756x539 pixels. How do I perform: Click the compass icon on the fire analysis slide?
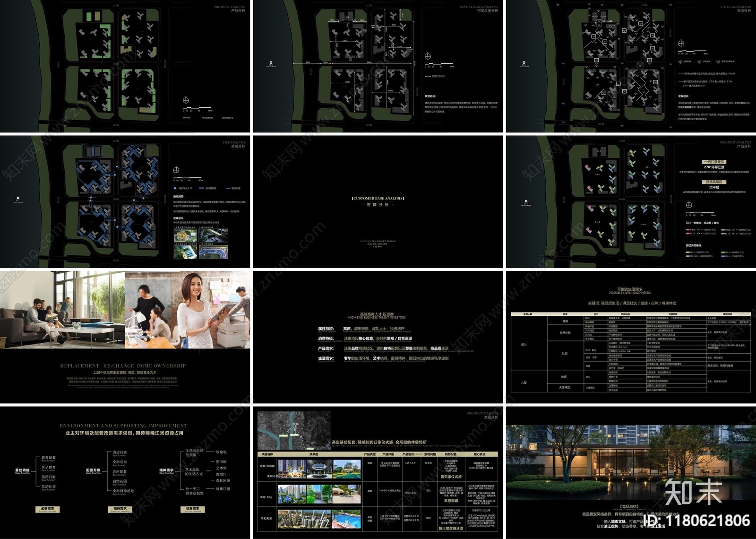pyautogui.click(x=176, y=170)
